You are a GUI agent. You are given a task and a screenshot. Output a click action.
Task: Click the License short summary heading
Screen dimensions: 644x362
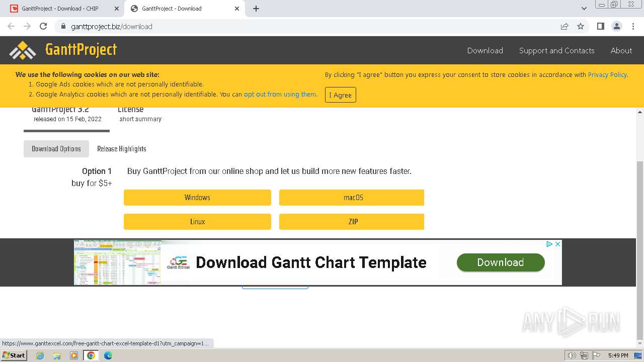[140, 115]
